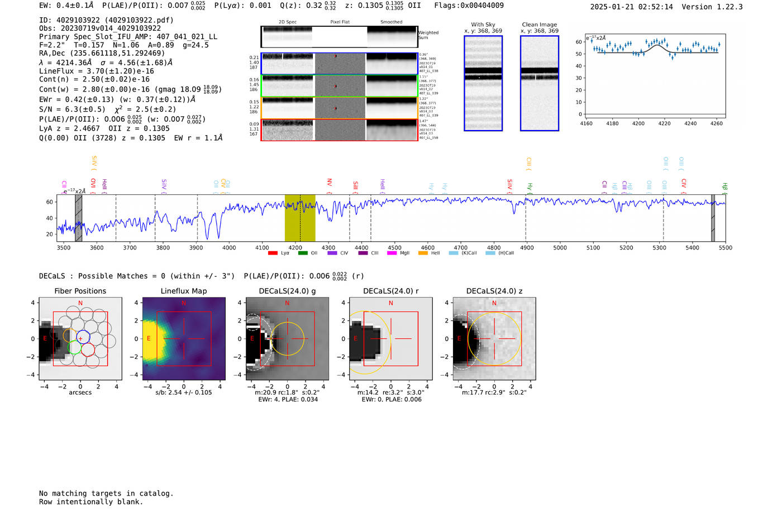Image resolution: width=782 pixels, height=532 pixels.
Task: Open the DECaLS(24.0) z image
Action: click(494, 339)
